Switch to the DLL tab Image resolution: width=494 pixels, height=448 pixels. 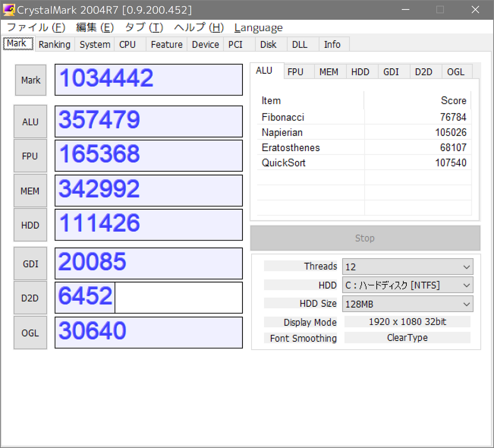[x=303, y=44]
